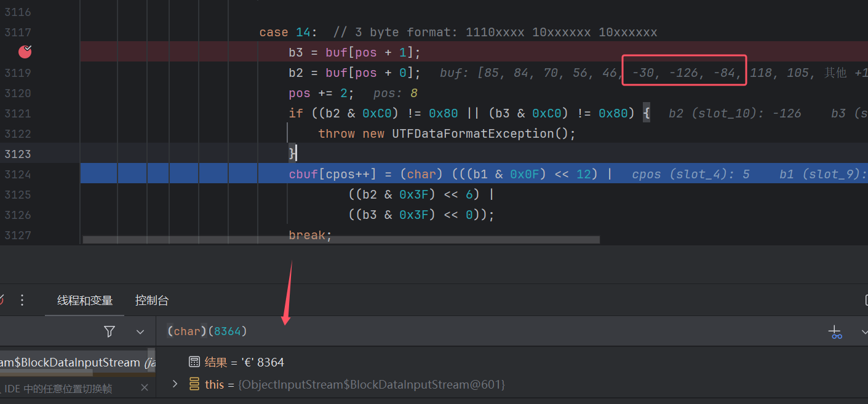Click the inline pos: 8 hint

[x=396, y=93]
